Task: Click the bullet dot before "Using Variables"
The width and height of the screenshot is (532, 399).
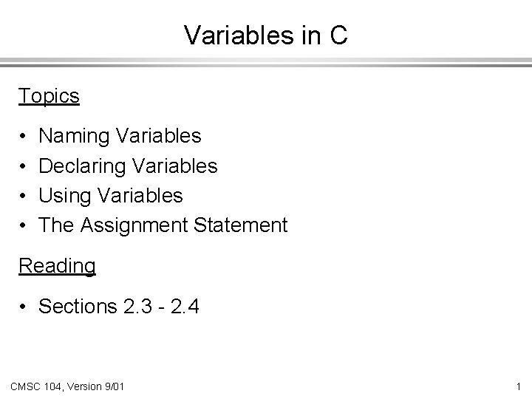Action: 24,196
